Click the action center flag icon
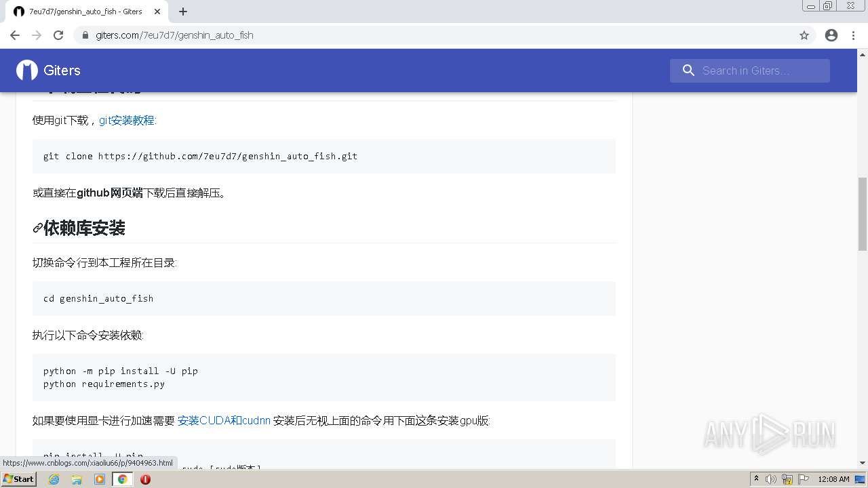 click(804, 479)
